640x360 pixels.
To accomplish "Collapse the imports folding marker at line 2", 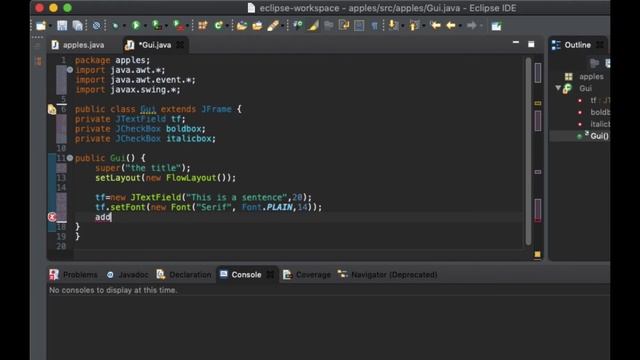I will pos(70,70).
